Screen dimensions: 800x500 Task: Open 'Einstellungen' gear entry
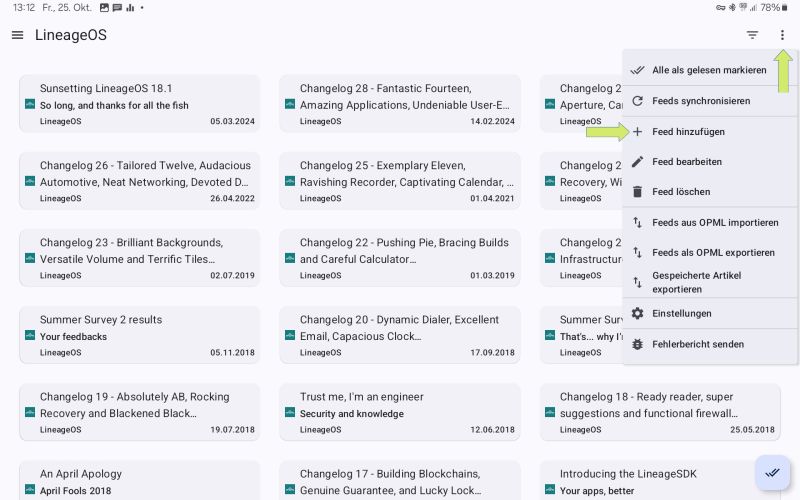click(x=681, y=313)
